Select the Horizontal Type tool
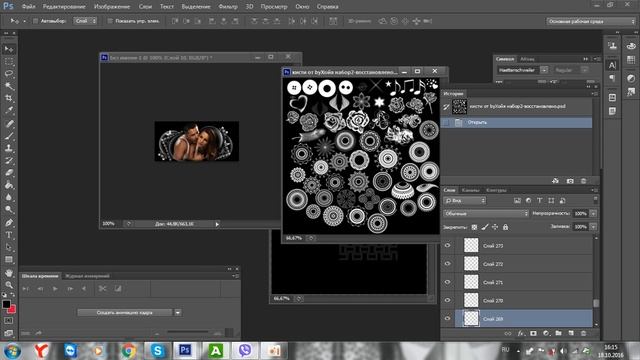 (9, 235)
